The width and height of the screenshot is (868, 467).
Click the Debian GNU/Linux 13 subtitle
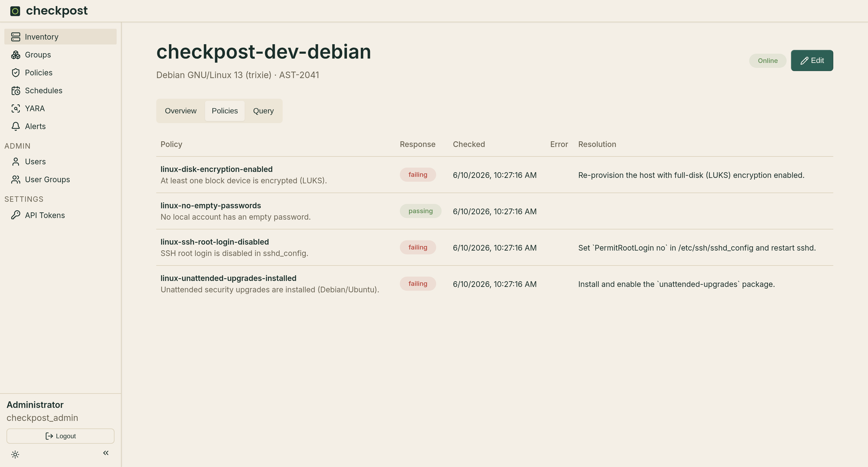click(x=238, y=75)
